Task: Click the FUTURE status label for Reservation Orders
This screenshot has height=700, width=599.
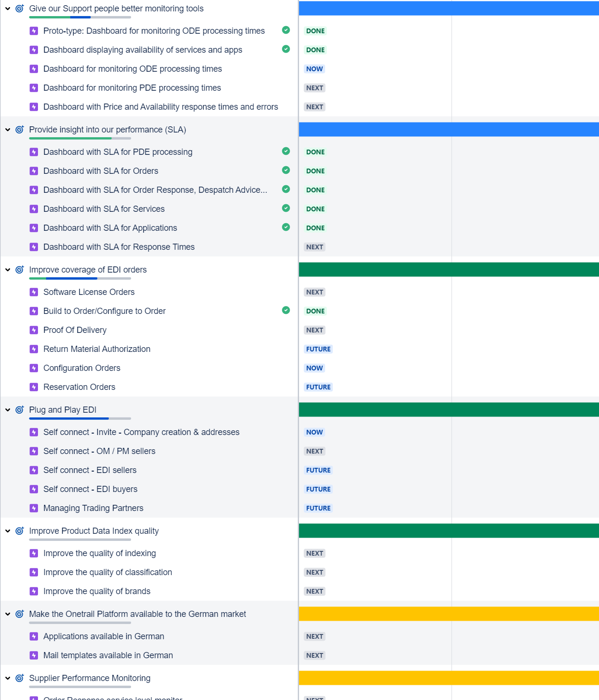Action: coord(318,387)
